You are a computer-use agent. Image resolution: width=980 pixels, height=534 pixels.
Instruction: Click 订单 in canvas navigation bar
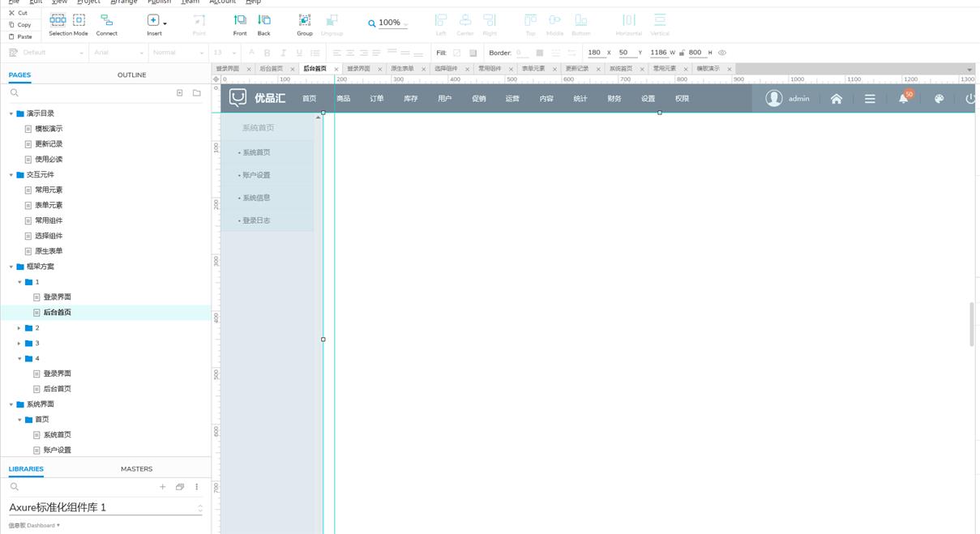(x=377, y=99)
